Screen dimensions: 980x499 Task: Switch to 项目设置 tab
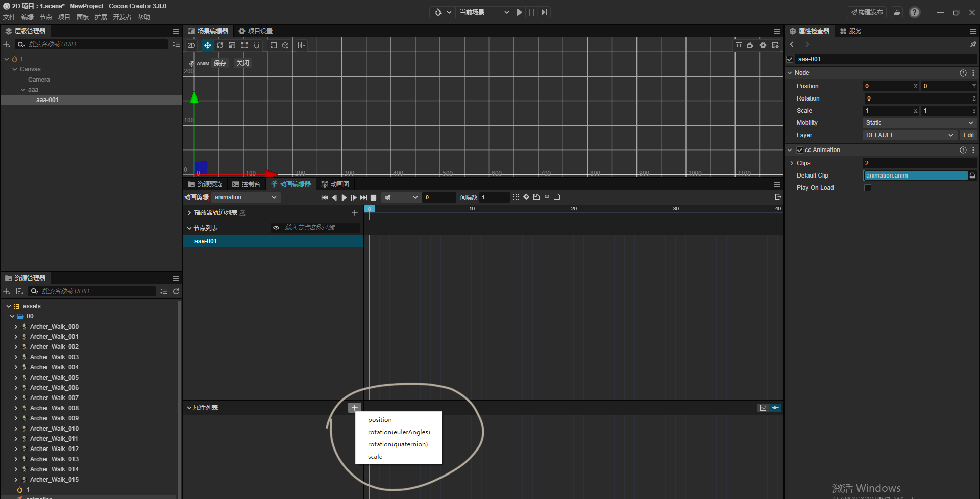(255, 31)
